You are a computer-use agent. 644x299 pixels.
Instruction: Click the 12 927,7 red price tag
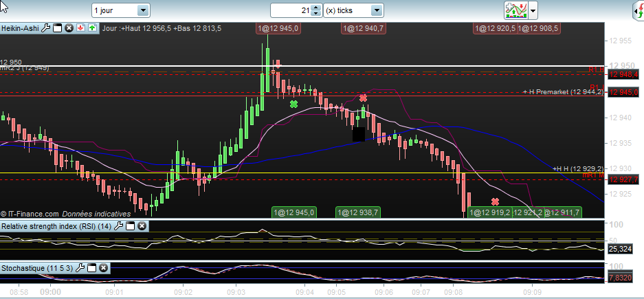[x=623, y=179]
